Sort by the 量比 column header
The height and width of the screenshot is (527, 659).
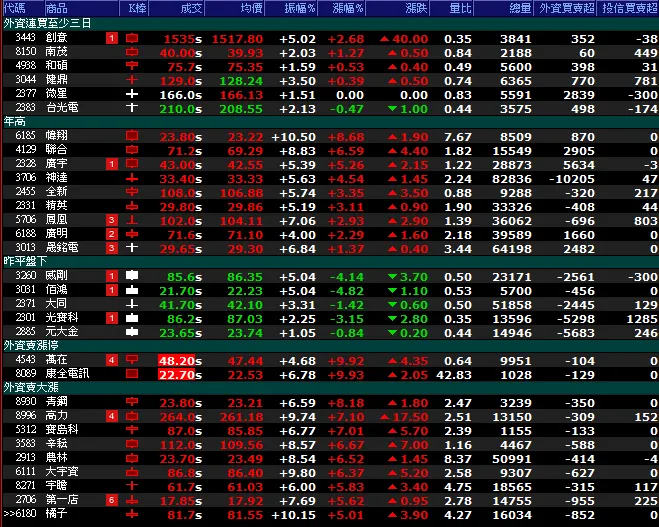[x=452, y=8]
